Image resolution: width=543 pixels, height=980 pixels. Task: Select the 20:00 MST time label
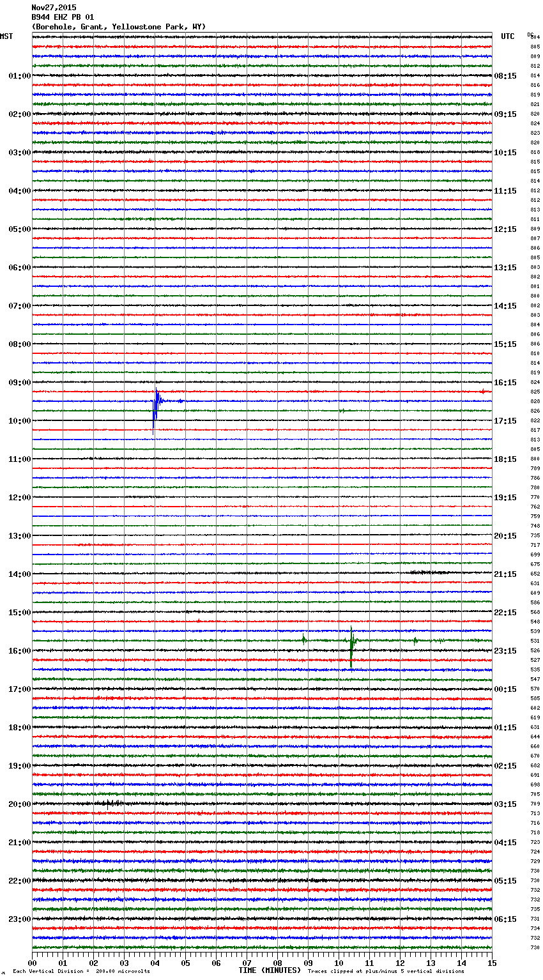(20, 804)
